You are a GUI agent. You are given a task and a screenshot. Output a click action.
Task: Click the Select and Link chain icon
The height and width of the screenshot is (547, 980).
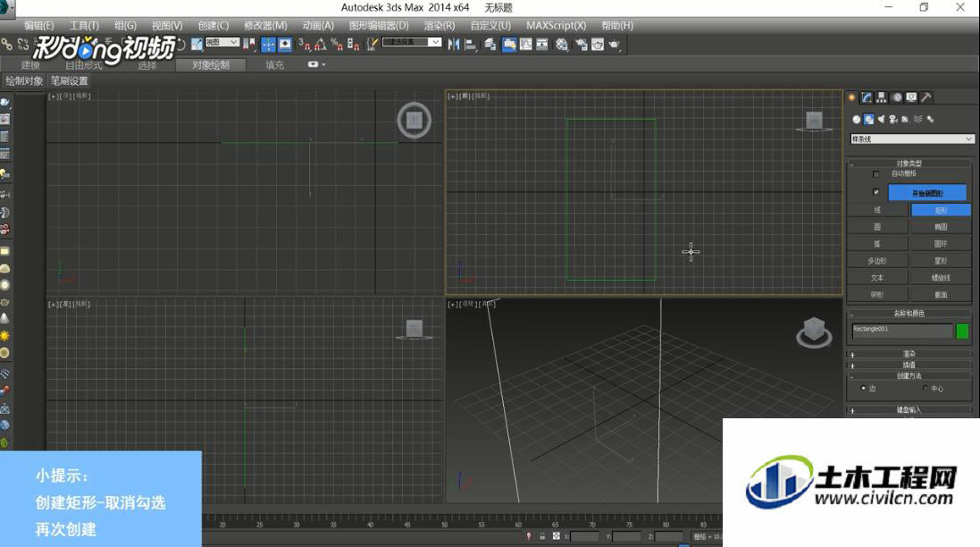(7, 44)
